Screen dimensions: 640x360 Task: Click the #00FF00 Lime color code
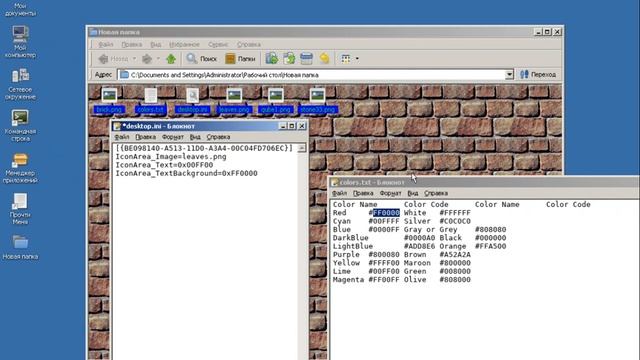[x=384, y=271]
